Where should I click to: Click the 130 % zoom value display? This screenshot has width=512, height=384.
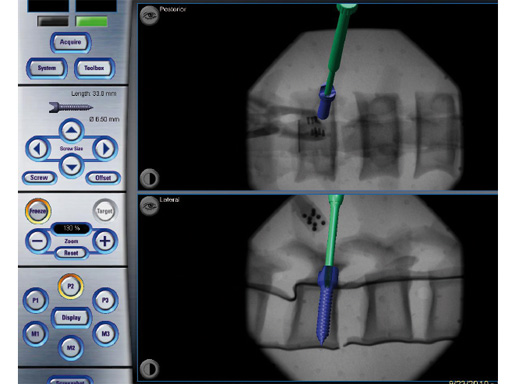tap(72, 228)
